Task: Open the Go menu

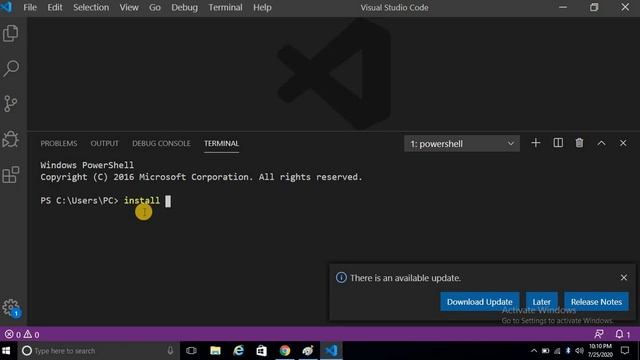Action: (x=155, y=7)
